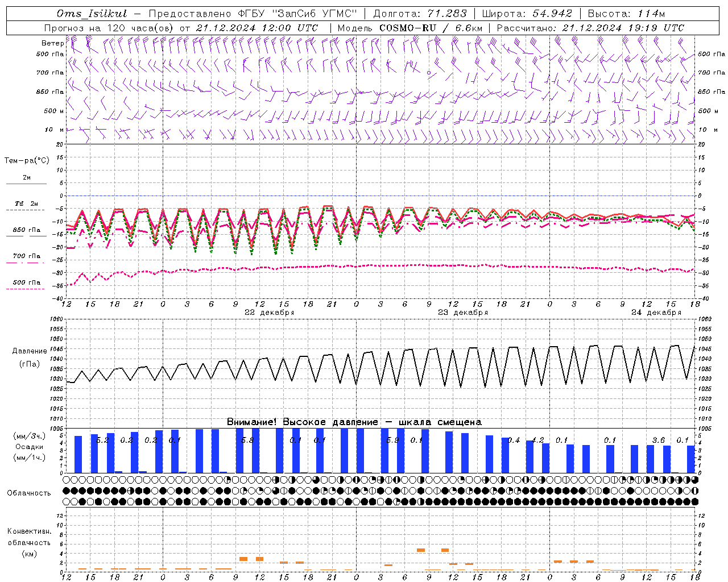Click the 850 гПа temperature legend line
728x582 pixels.
pos(26,236)
